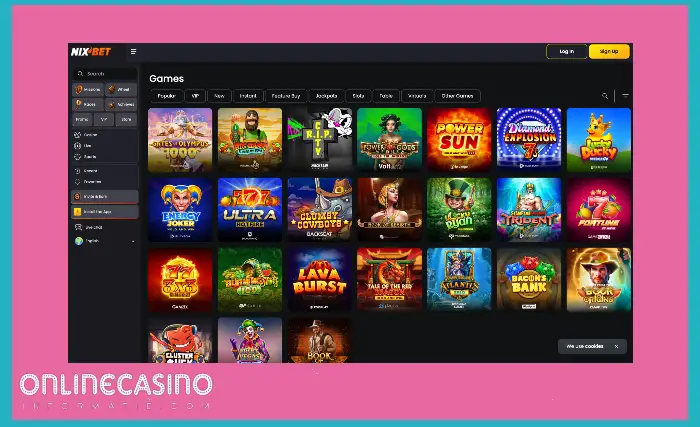Select the Popular games tab
This screenshot has height=427, width=700.
[x=167, y=96]
